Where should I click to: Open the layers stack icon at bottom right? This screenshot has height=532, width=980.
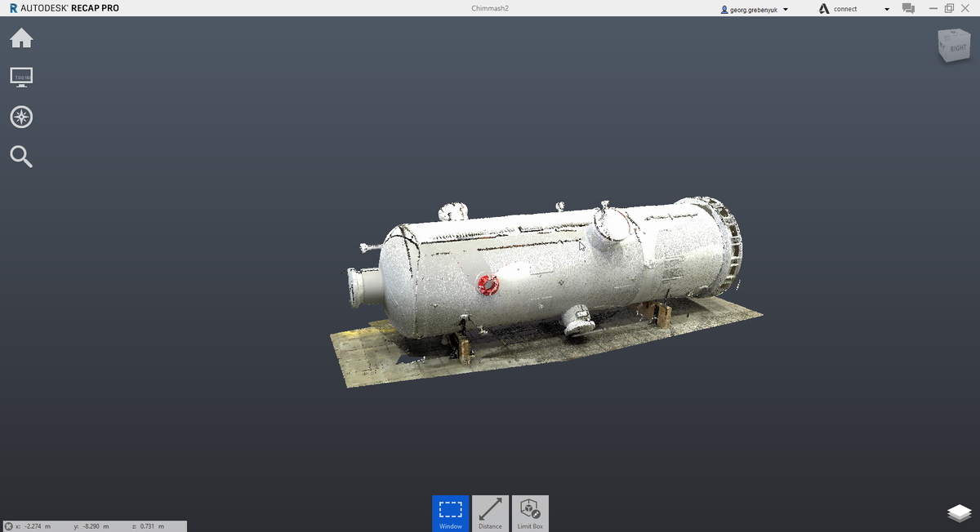tap(958, 514)
